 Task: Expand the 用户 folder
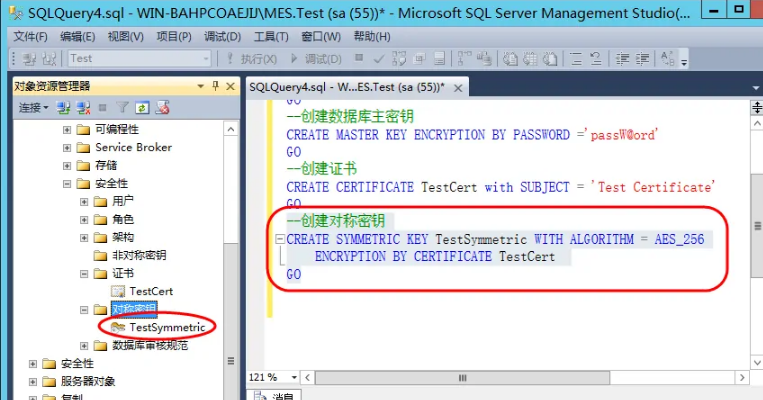(x=84, y=201)
